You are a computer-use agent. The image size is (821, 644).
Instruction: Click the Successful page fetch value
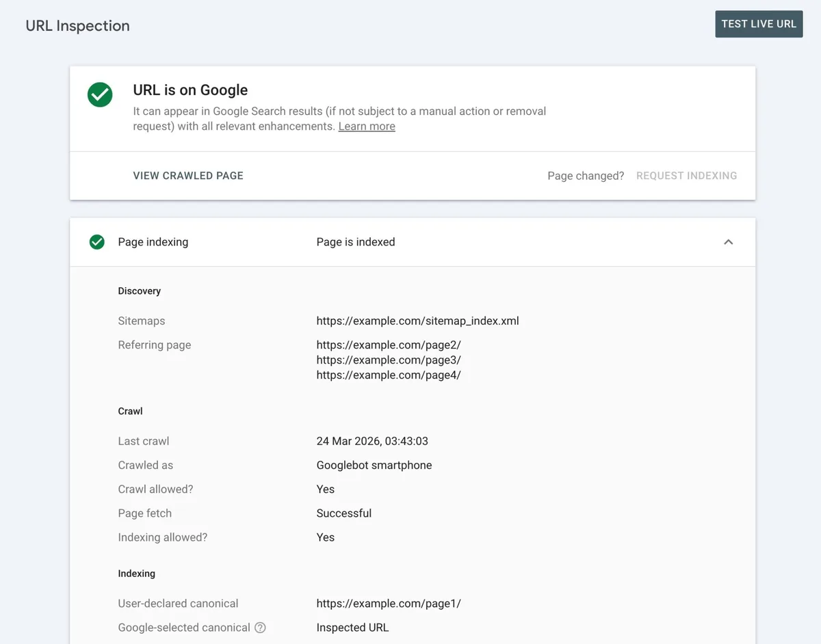[x=344, y=513]
